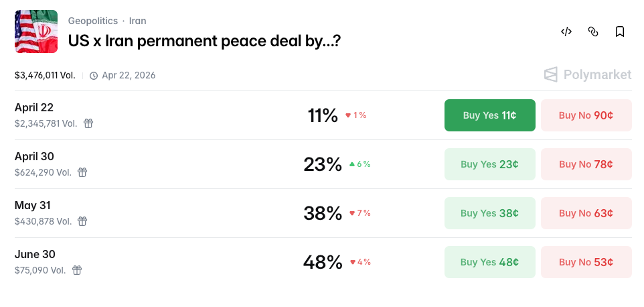Open the Iran tag link
Screen dimensions: 644x307
tap(137, 21)
